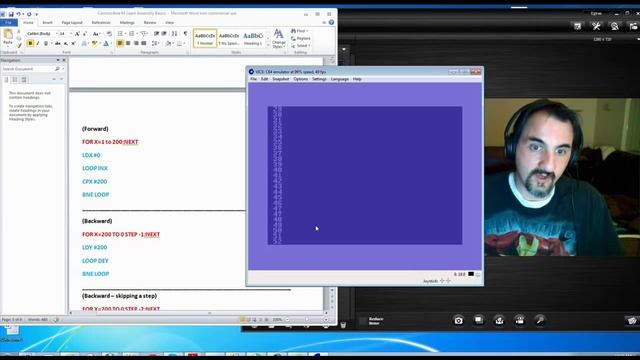Toggle Superscript formatting in Word
The image size is (640, 360).
click(73, 43)
